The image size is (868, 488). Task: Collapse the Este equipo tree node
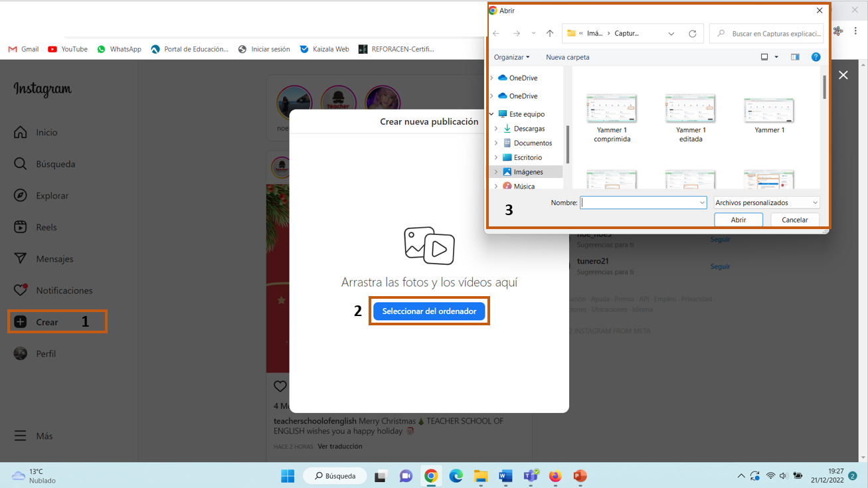[492, 114]
